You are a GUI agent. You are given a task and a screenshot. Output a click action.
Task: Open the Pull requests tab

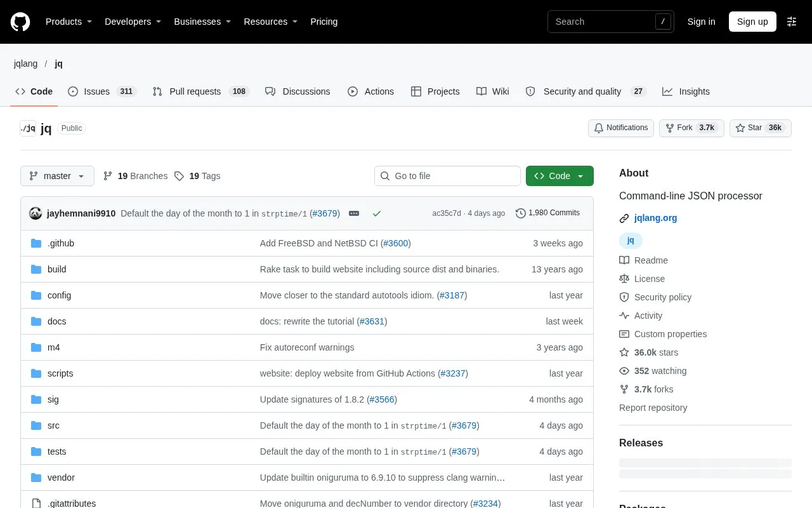pyautogui.click(x=201, y=91)
